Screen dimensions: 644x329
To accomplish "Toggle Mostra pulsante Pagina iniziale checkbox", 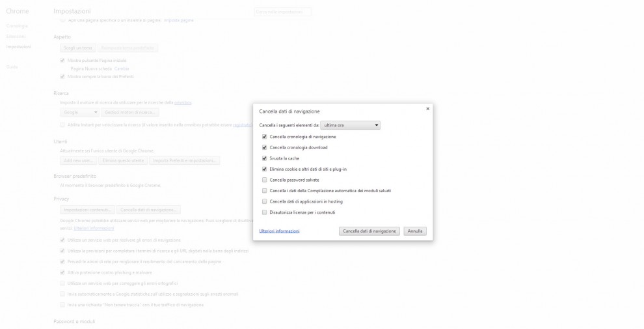I will [62, 61].
